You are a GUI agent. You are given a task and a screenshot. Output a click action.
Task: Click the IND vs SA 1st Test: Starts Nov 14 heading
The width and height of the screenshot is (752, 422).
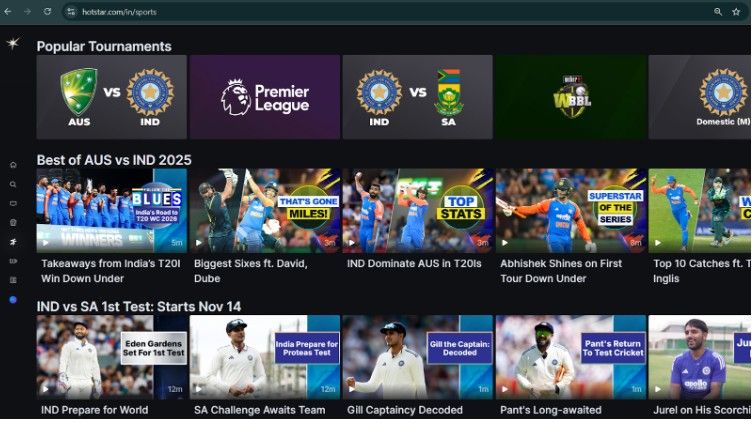pos(139,307)
